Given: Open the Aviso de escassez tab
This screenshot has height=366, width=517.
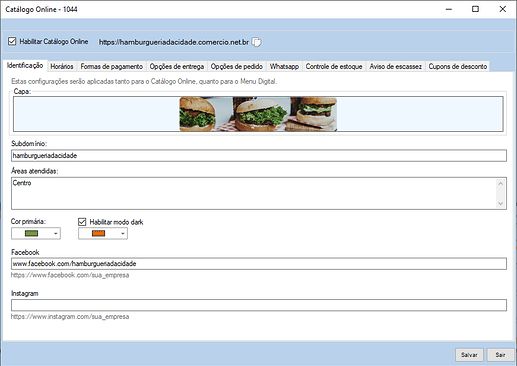Looking at the screenshot, I should 396,66.
